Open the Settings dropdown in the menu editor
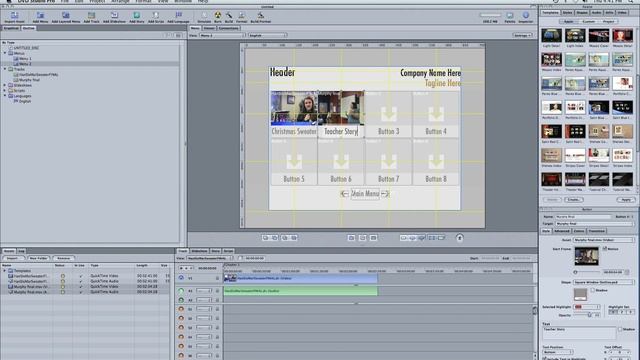This screenshot has width=640, height=360. (x=522, y=36)
